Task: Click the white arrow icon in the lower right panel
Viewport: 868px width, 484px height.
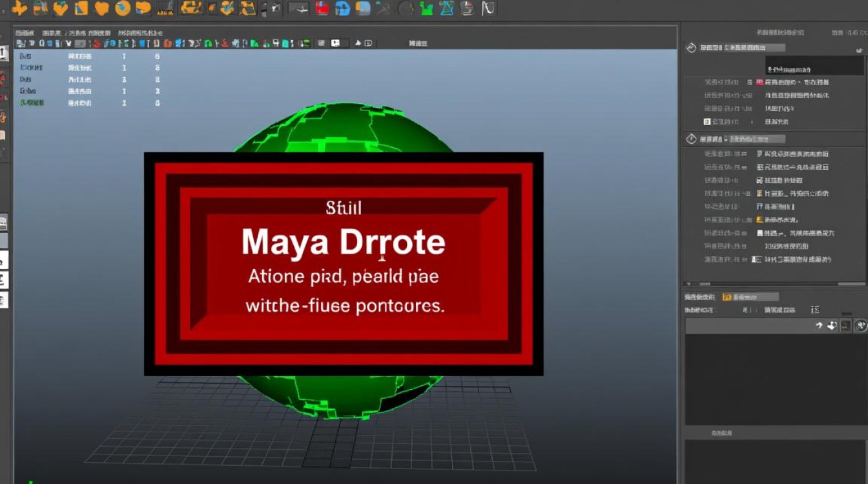Action: click(x=819, y=326)
